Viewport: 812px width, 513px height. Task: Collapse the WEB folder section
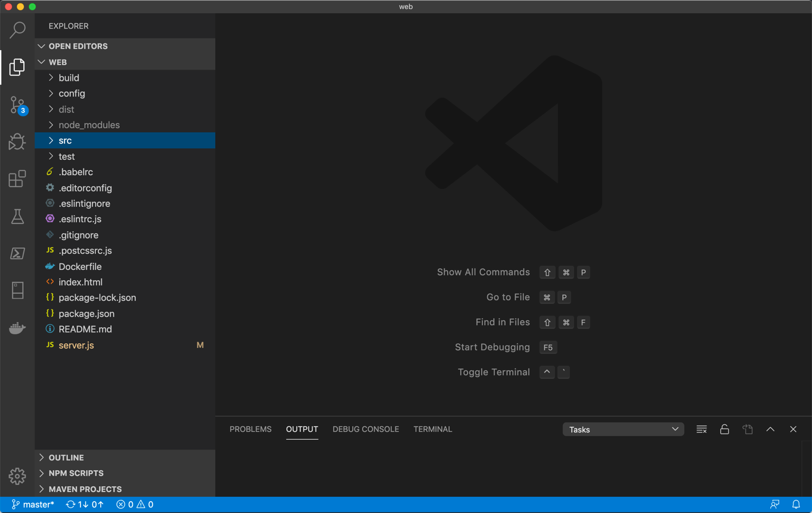click(x=125, y=62)
